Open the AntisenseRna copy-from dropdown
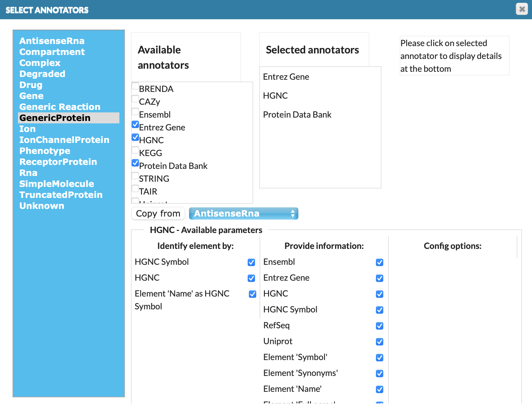This screenshot has height=419, width=532. click(x=243, y=213)
